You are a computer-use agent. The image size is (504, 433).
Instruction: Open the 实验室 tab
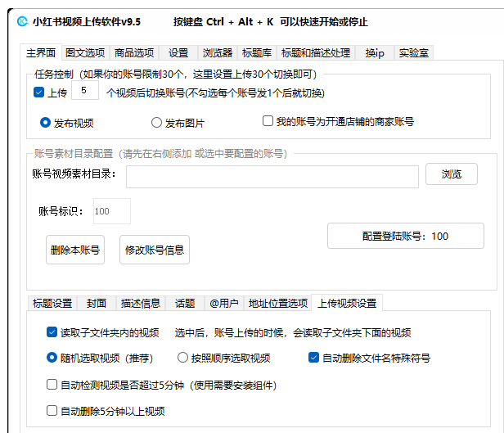[x=414, y=52]
